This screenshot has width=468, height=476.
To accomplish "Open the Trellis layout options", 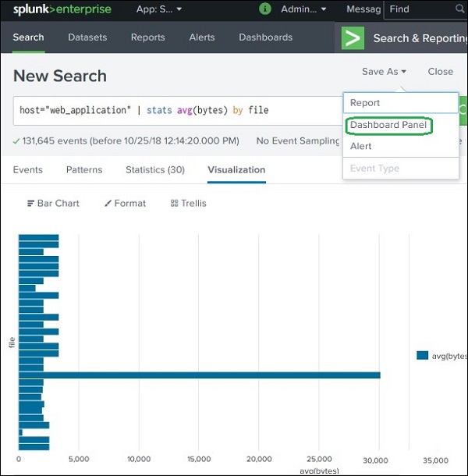I will click(188, 203).
